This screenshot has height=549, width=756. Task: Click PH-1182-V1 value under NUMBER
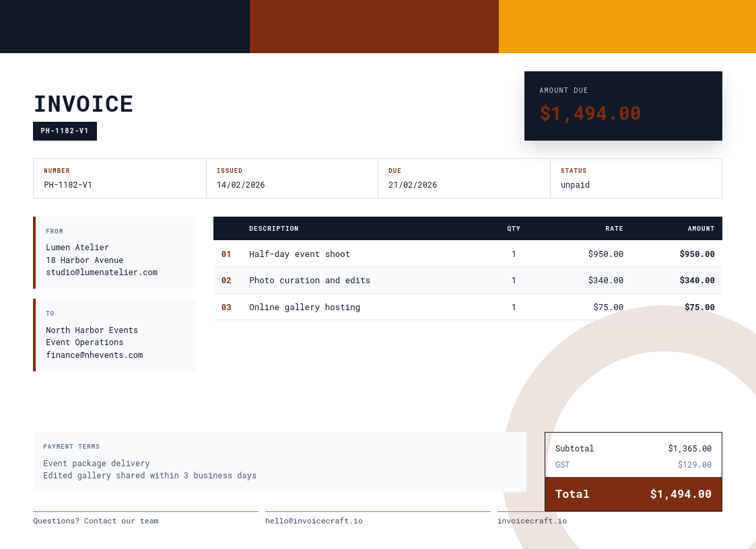68,184
